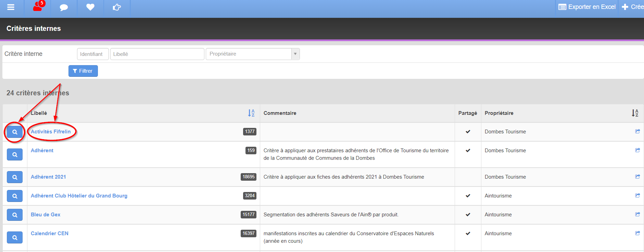
Task: Click magnifier button for Adhérent row
Action: (15, 155)
